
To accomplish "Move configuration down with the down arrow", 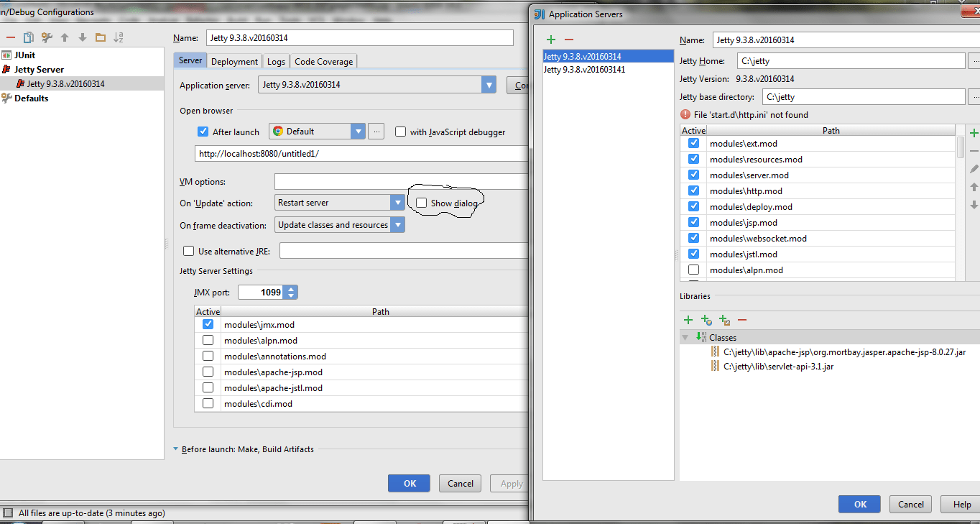I will click(x=83, y=37).
